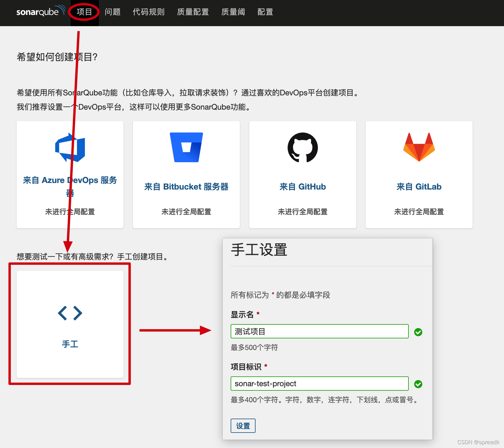Click the GitHub octocat icon
Image resolution: width=504 pixels, height=448 pixels.
[303, 147]
